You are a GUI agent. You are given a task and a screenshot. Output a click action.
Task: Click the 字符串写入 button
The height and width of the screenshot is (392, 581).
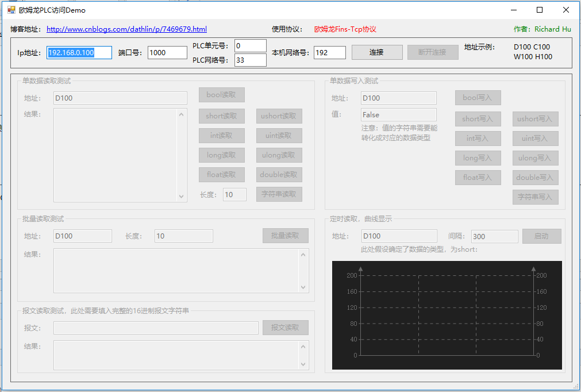[536, 198]
